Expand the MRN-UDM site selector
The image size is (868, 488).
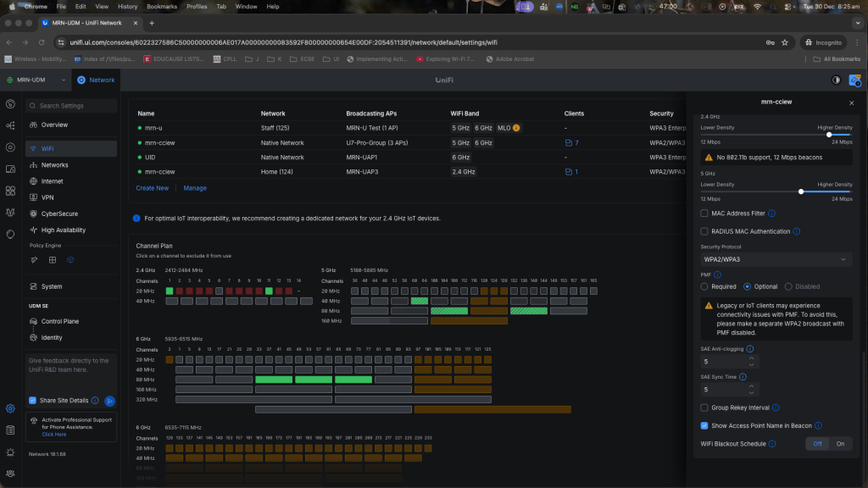click(36, 80)
